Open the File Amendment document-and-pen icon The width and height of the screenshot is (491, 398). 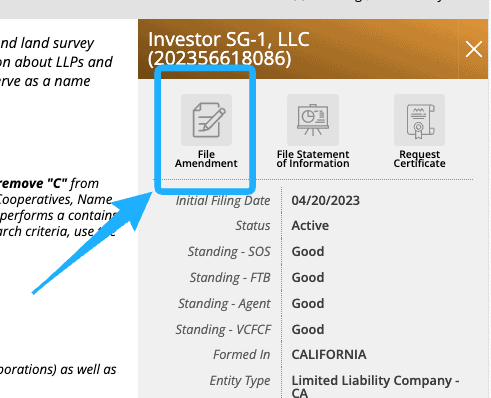[206, 120]
